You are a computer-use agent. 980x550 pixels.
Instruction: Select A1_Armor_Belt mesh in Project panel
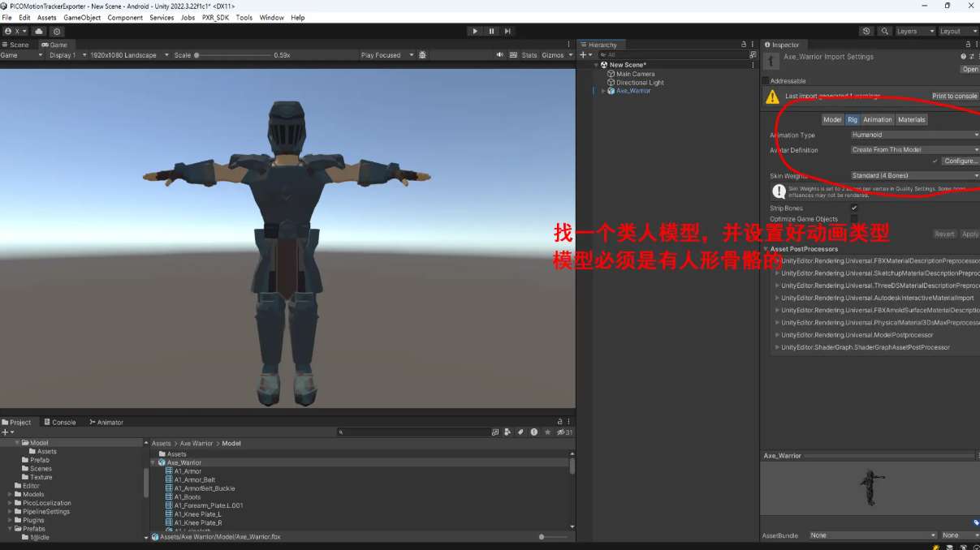coord(194,480)
